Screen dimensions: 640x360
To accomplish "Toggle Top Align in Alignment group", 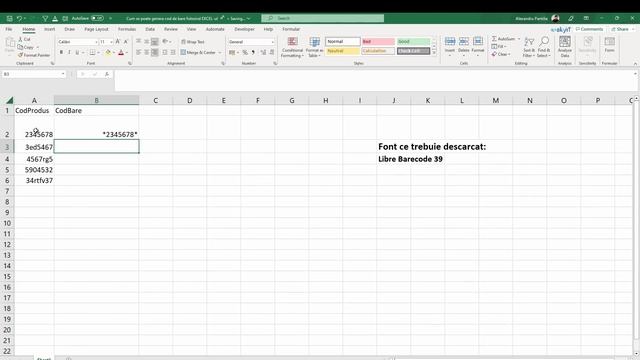I will pos(138,42).
